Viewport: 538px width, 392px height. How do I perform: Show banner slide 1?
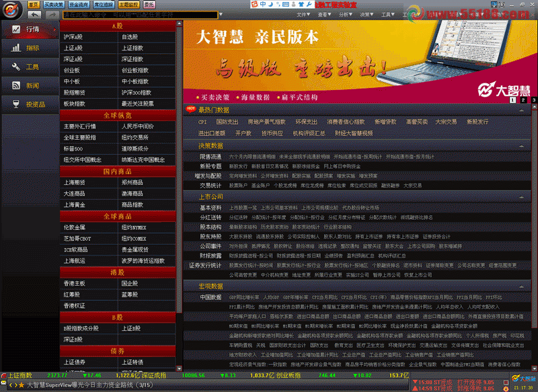(512, 100)
